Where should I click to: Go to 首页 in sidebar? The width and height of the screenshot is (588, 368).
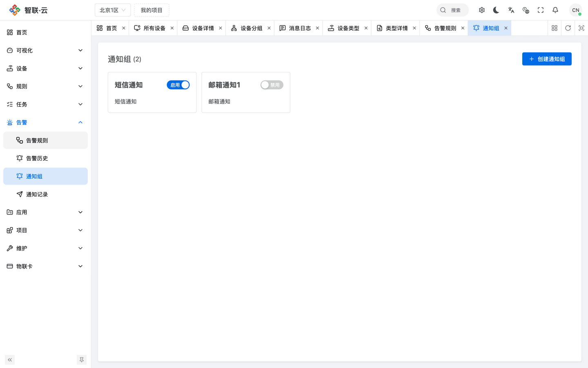click(x=45, y=32)
